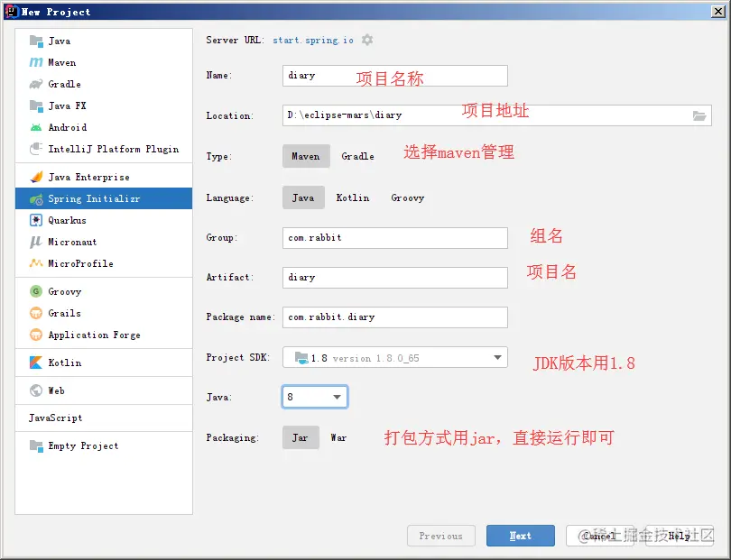Pick the Kotlin logo icon
The image size is (731, 560).
point(36,363)
